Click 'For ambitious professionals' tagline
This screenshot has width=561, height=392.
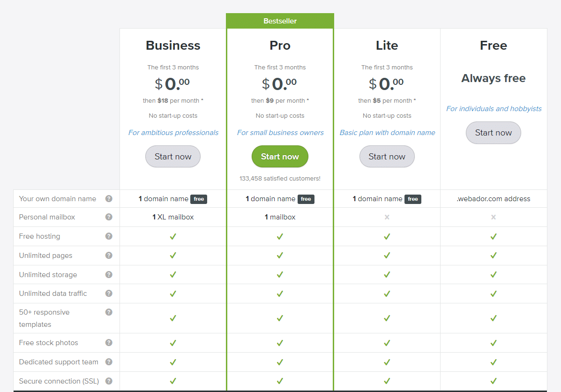(173, 133)
